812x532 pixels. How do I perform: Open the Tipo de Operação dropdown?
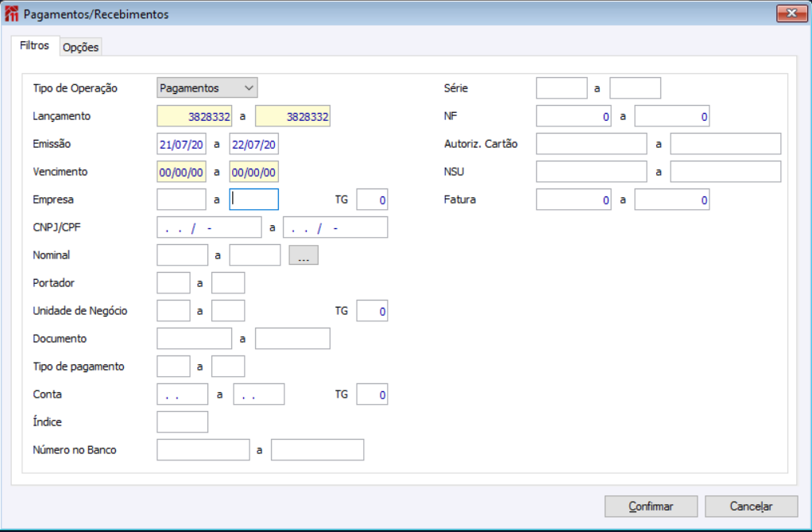[207, 87]
